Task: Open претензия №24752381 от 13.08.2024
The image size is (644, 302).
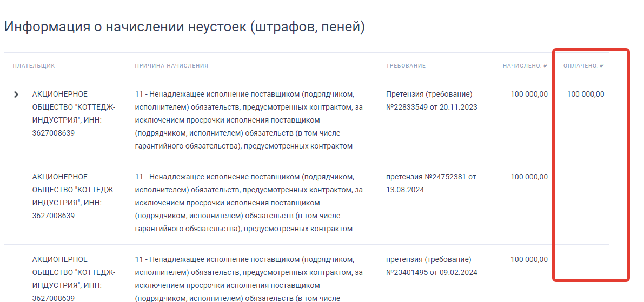Action: tap(430, 183)
